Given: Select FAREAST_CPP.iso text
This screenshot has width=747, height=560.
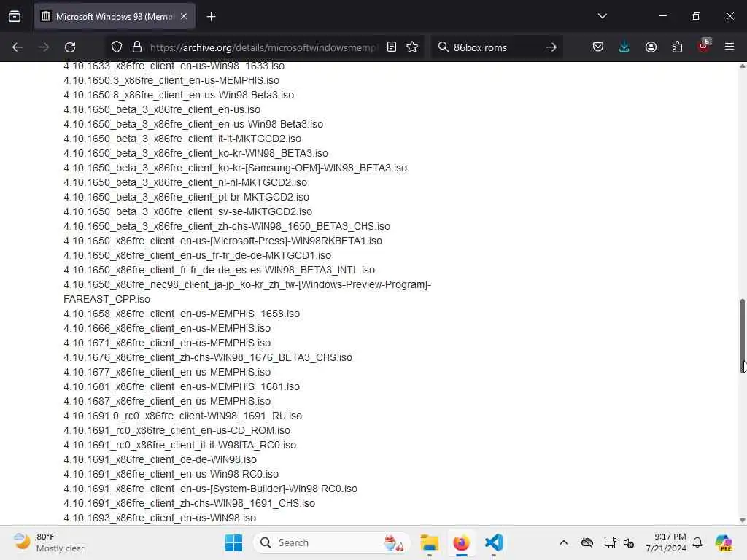Looking at the screenshot, I should coord(107,300).
